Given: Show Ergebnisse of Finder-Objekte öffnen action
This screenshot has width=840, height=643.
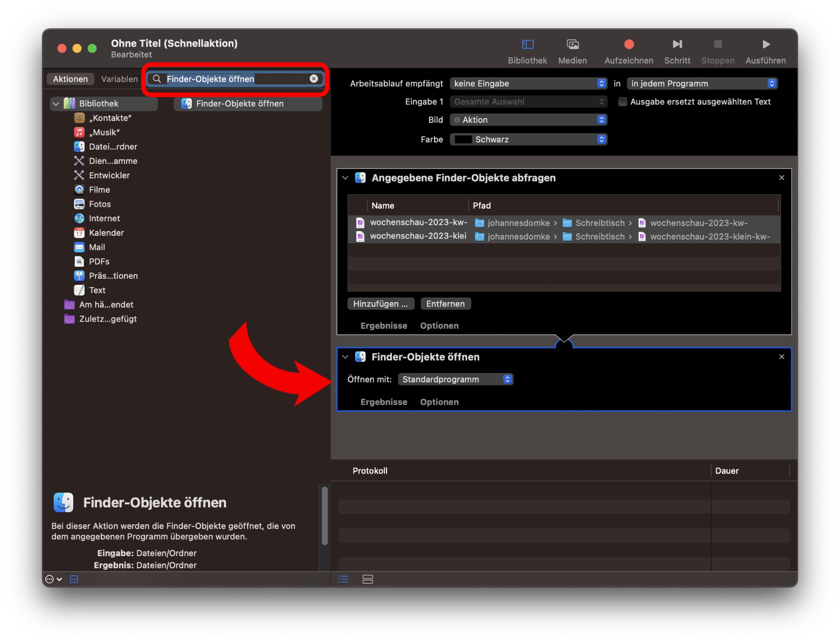Looking at the screenshot, I should point(384,402).
